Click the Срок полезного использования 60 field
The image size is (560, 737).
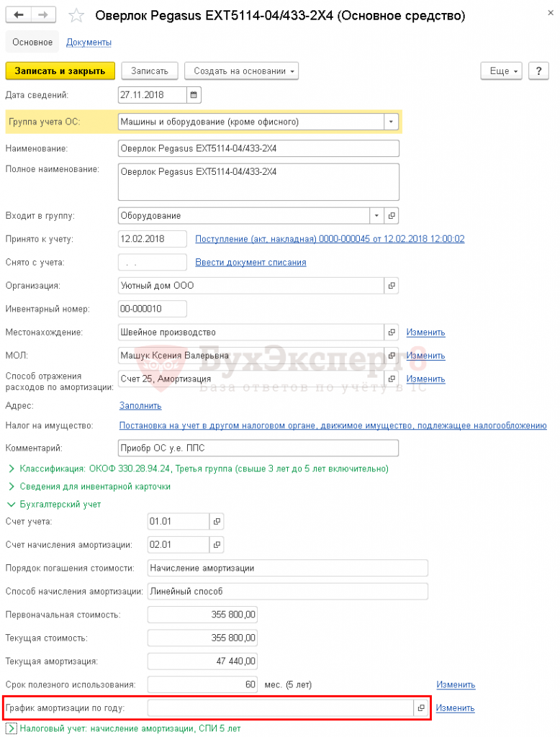coord(203,685)
